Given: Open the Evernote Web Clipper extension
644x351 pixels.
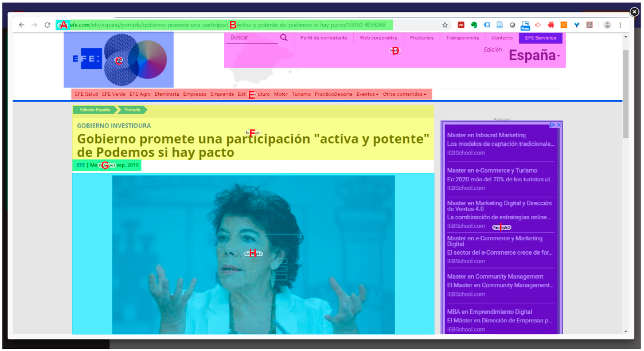Looking at the screenshot, I should [474, 25].
